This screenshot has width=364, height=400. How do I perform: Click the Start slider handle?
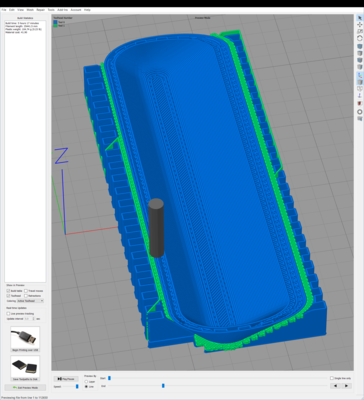coord(109,378)
